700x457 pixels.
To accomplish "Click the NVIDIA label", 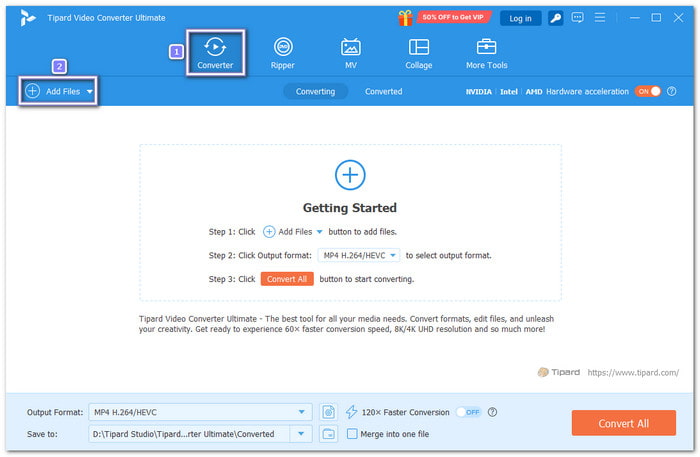I will coord(479,91).
